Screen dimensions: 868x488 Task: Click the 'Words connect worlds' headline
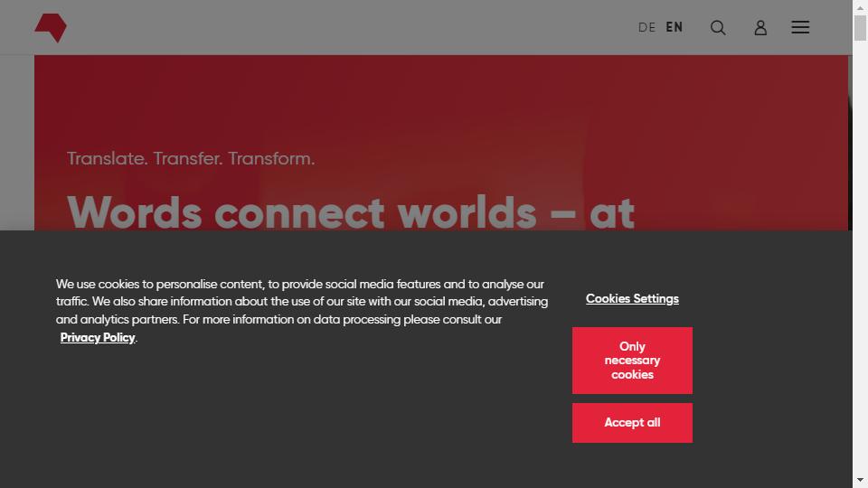coord(351,212)
